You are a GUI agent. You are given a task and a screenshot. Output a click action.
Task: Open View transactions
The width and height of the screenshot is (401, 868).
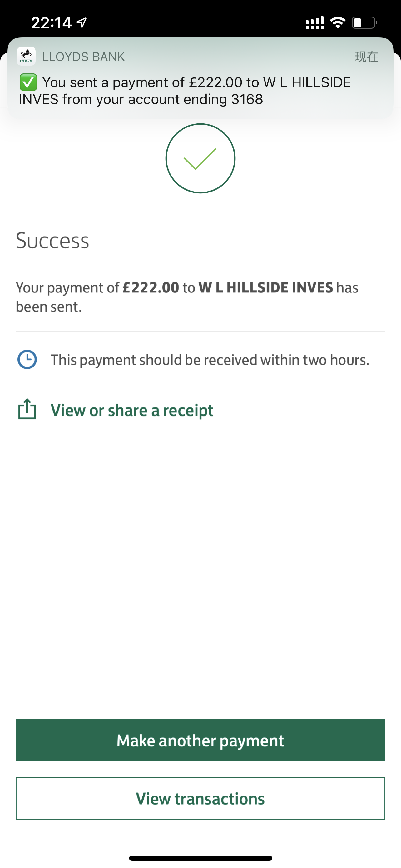click(x=200, y=798)
